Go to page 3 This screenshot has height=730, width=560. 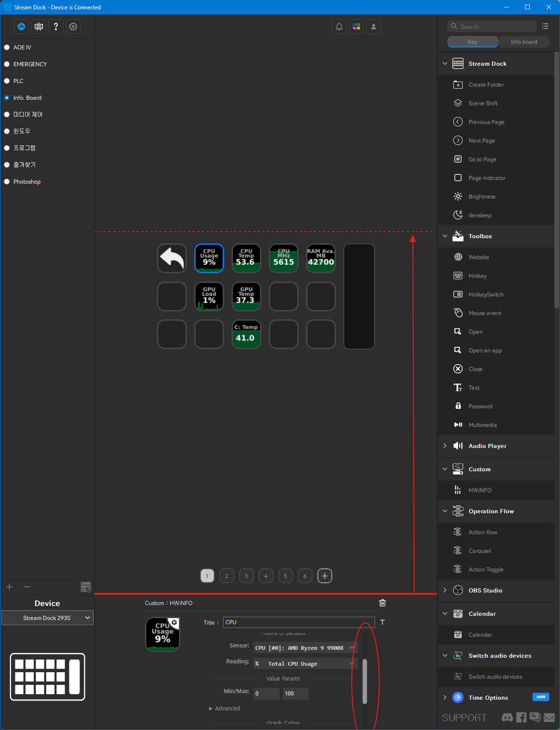(x=246, y=576)
